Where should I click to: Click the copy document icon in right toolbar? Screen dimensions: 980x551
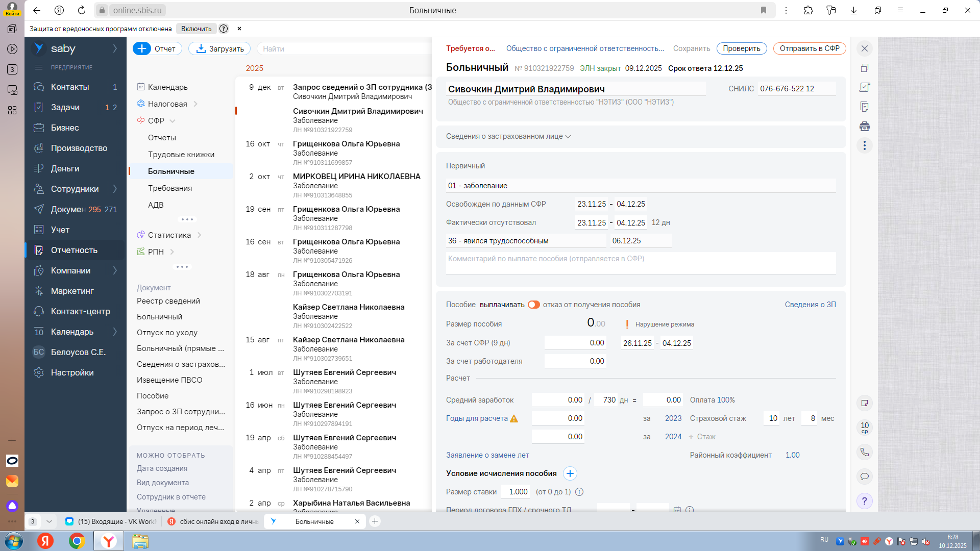pos(864,68)
